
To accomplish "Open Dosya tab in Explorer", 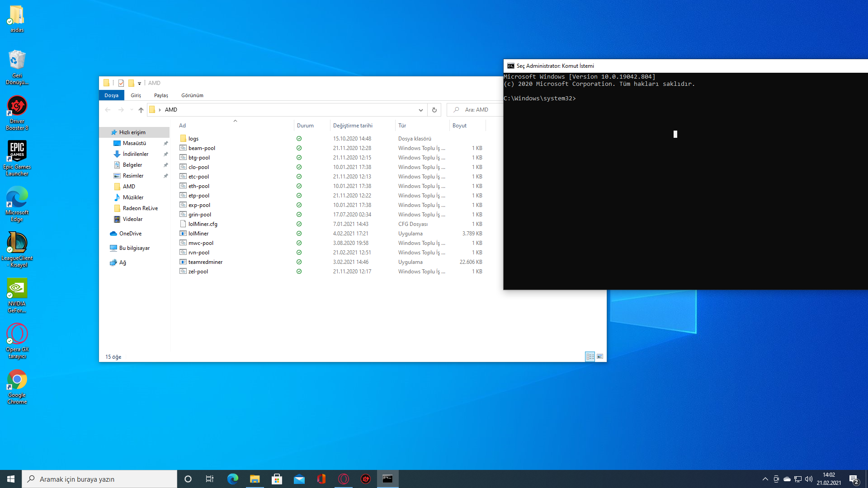I will [111, 95].
